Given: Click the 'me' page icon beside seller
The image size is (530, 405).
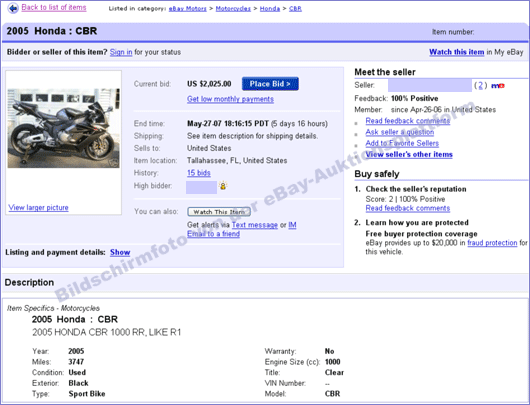Looking at the screenshot, I should pos(498,86).
